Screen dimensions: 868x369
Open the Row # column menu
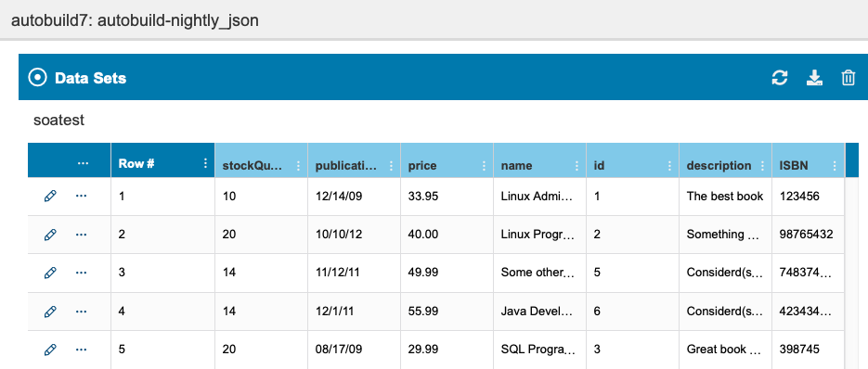click(205, 162)
